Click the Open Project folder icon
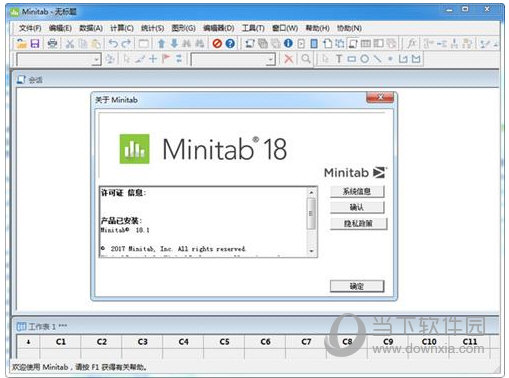 pyautogui.click(x=21, y=43)
